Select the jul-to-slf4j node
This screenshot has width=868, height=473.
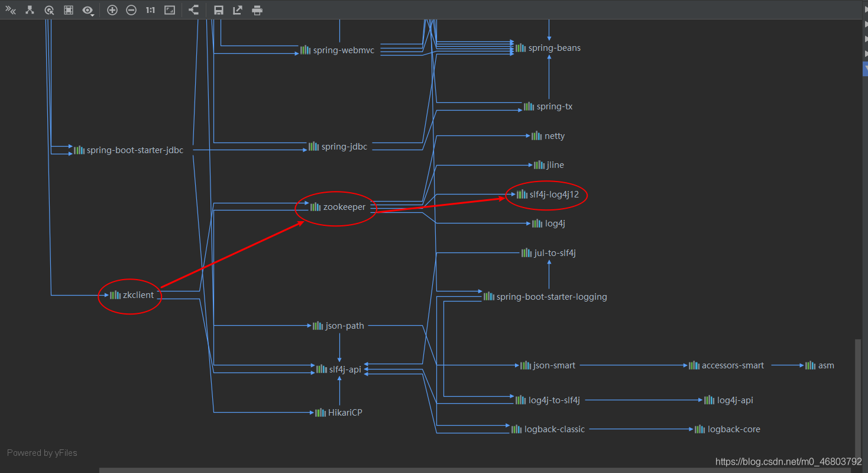[549, 253]
